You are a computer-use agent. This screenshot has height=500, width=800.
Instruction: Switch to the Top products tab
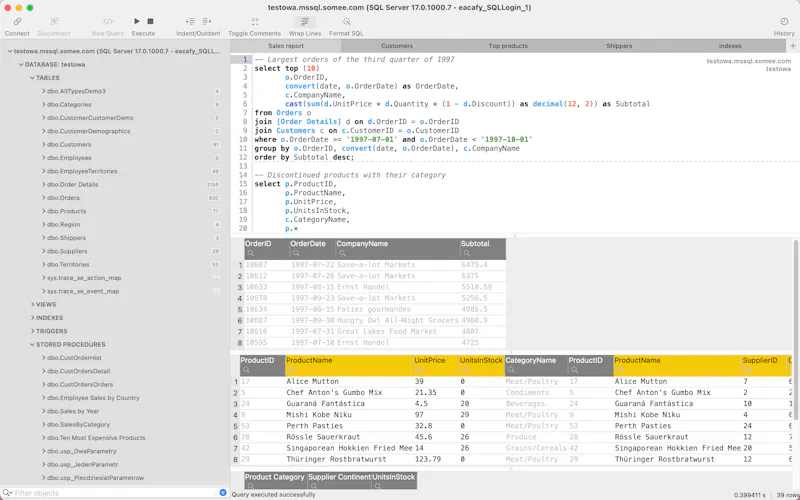(x=508, y=46)
